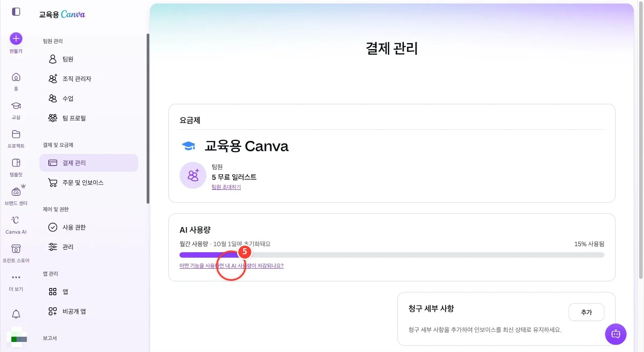The height and width of the screenshot is (352, 644).
Task: Click the 결제 관리 page heading
Action: 392,49
